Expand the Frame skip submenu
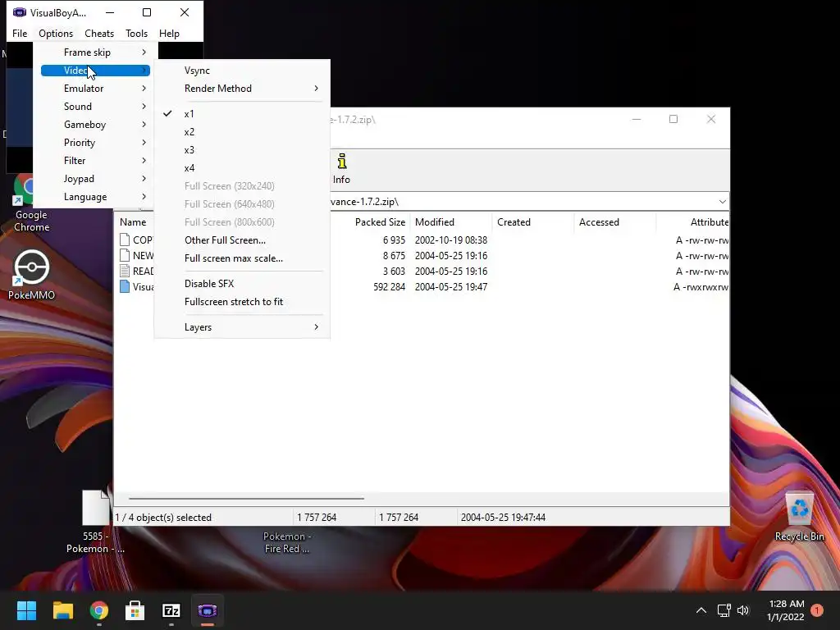This screenshot has height=630, width=840. point(95,52)
